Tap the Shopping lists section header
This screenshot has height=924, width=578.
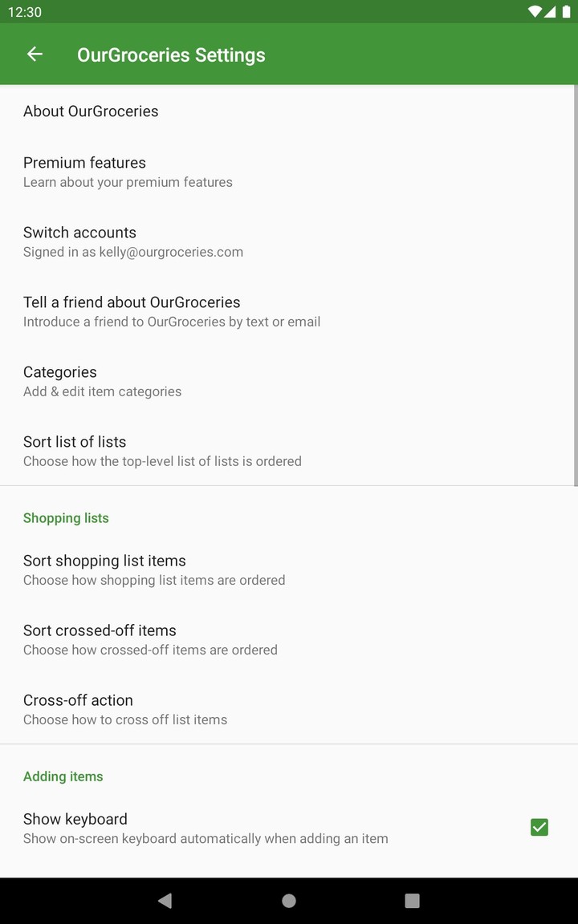66,518
